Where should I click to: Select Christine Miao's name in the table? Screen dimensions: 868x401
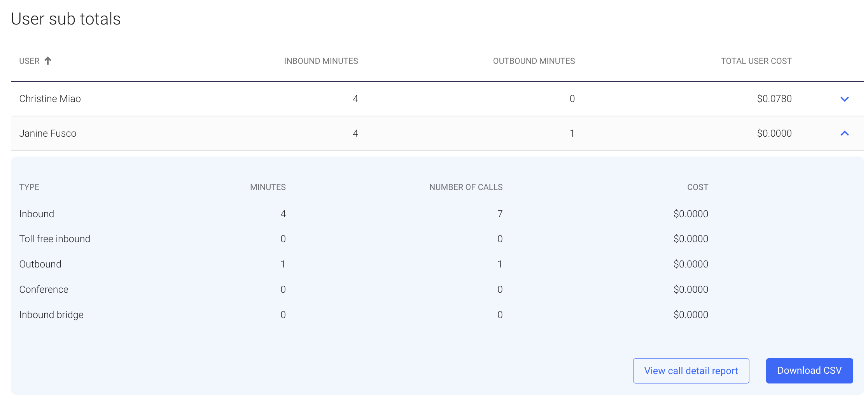(x=50, y=99)
